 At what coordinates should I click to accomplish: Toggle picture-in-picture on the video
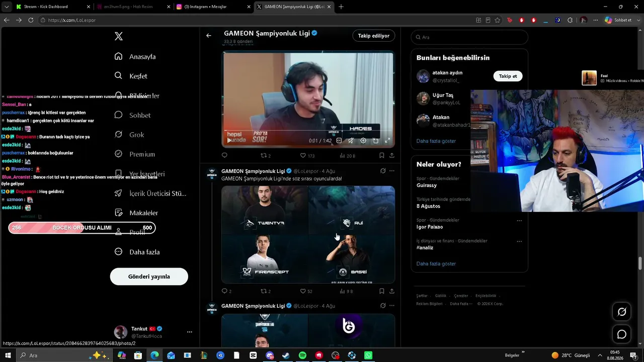pos(375,141)
